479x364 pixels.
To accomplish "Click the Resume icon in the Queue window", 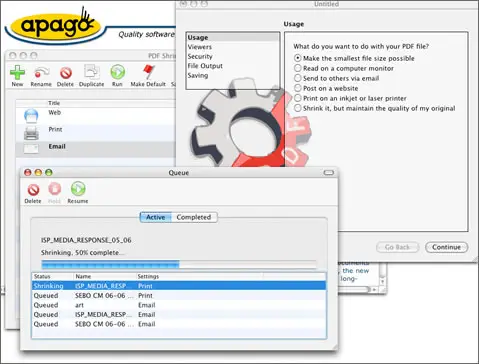I will pos(78,189).
